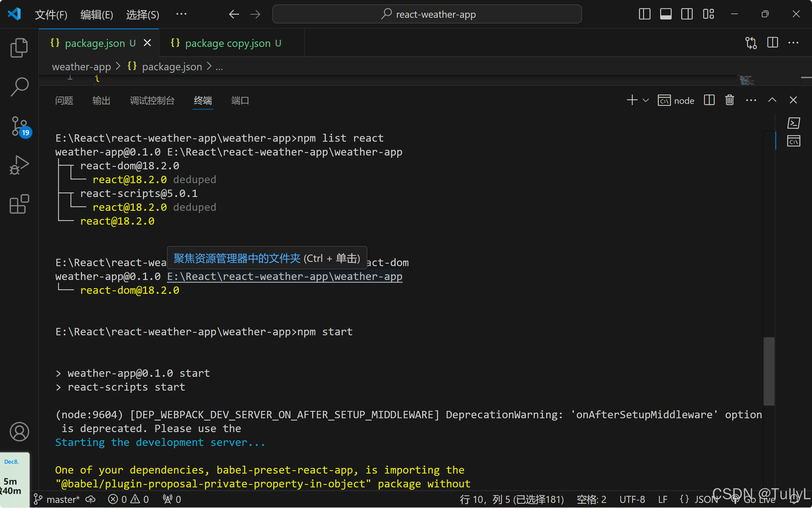Image resolution: width=812 pixels, height=508 pixels.
Task: Switch to the 调试控制台 panel tab
Action: click(x=152, y=100)
